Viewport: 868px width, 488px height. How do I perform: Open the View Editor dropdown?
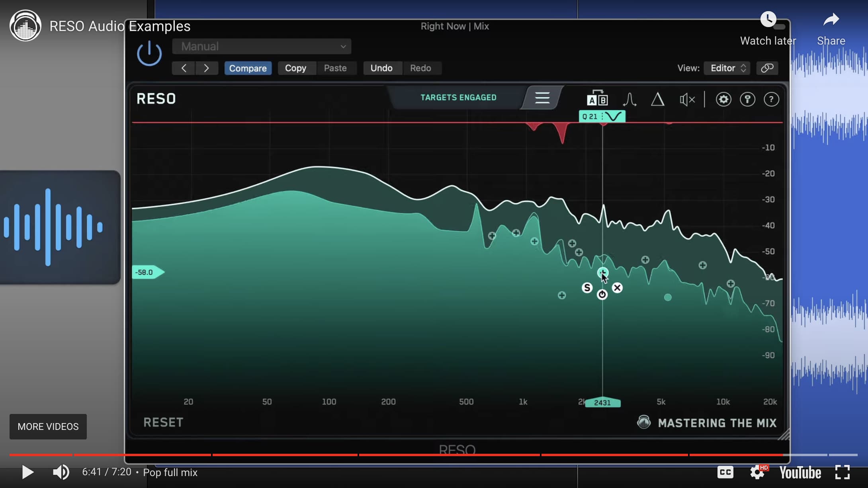coord(727,68)
